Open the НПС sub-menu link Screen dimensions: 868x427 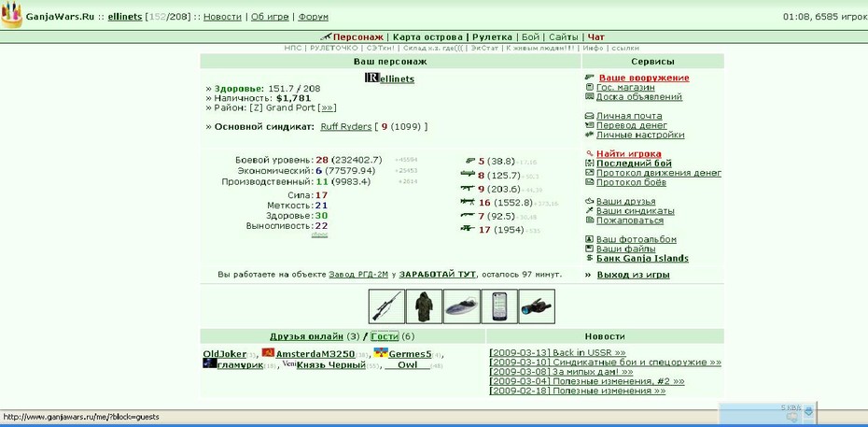click(292, 49)
